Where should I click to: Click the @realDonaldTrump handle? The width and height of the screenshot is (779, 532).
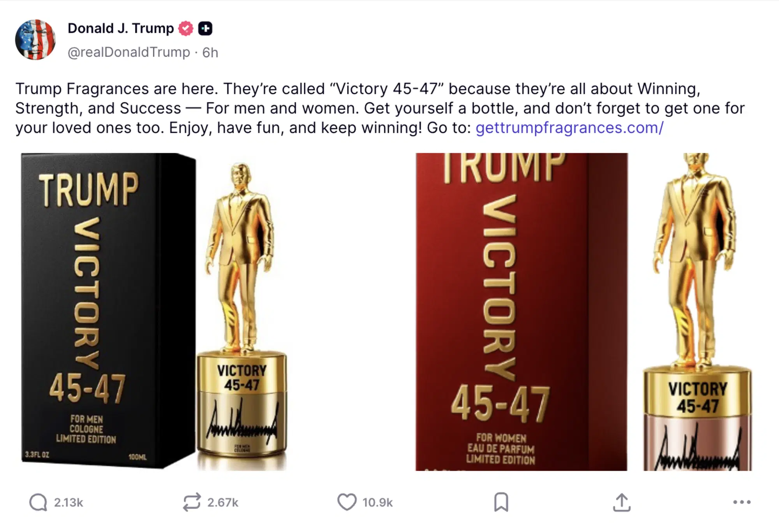(129, 52)
